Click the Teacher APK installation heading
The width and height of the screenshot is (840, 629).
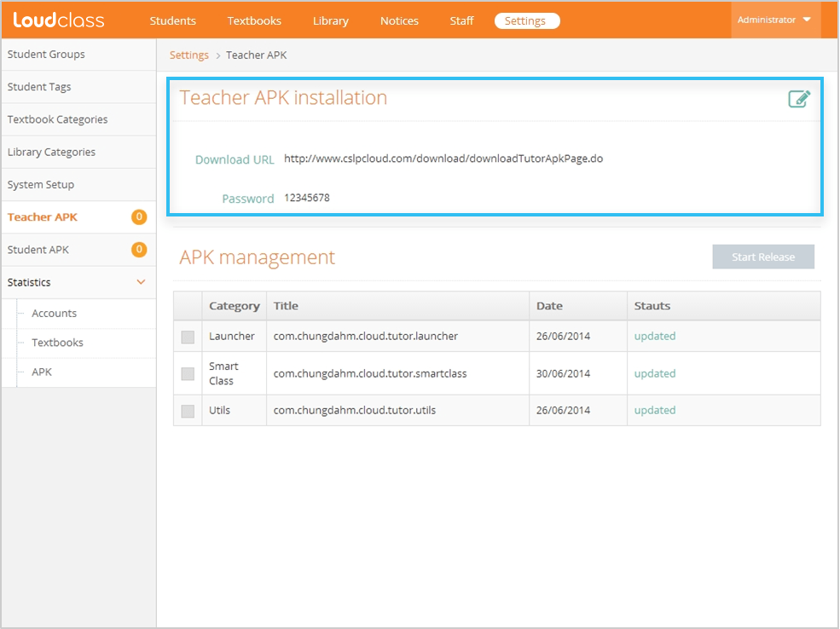click(283, 97)
